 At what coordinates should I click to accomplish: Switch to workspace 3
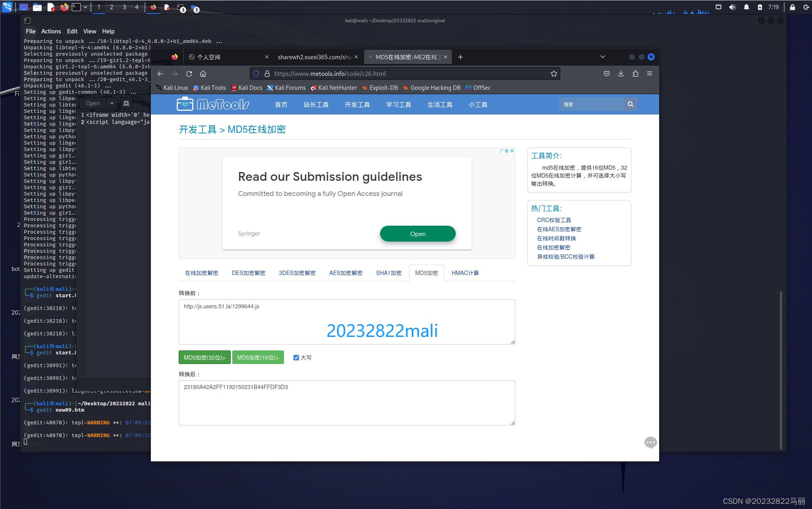coord(124,7)
